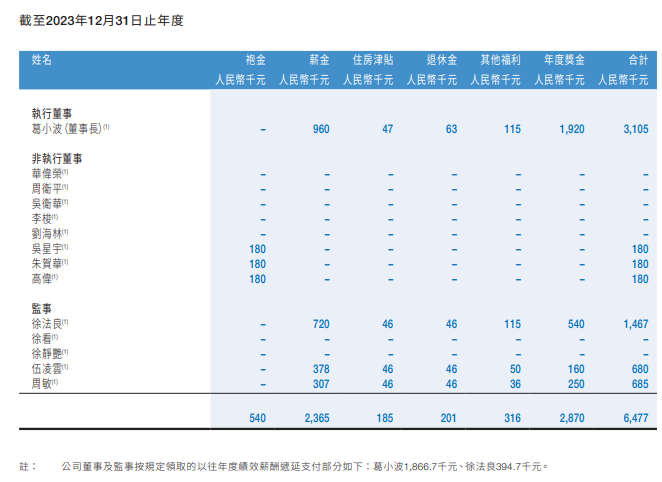Click 伍凌雲's annual bonus 160
The image size is (662, 482).
pos(576,369)
